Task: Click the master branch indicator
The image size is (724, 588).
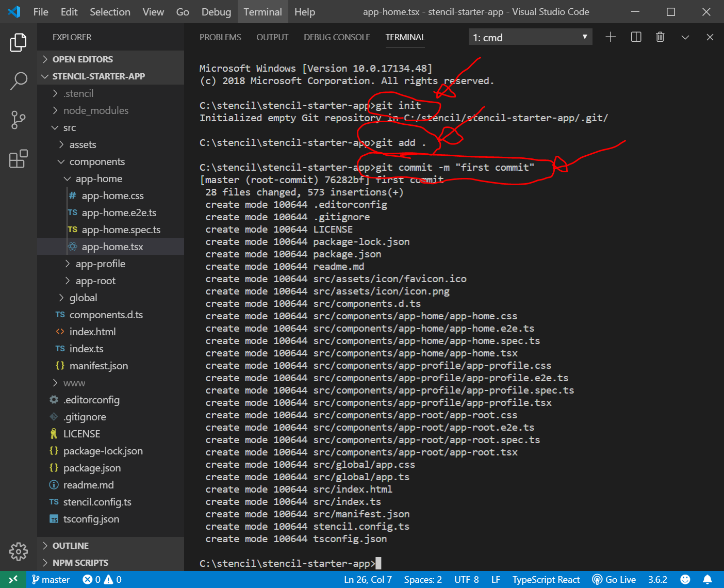Action: click(51, 579)
